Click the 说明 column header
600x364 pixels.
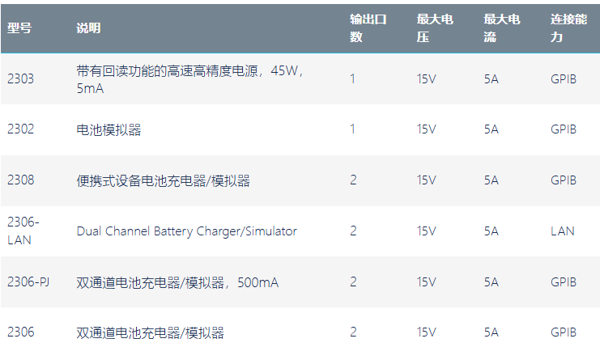point(88,28)
